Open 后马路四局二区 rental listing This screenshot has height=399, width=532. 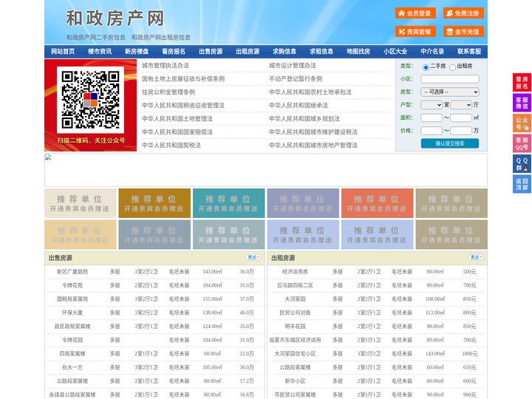295,285
